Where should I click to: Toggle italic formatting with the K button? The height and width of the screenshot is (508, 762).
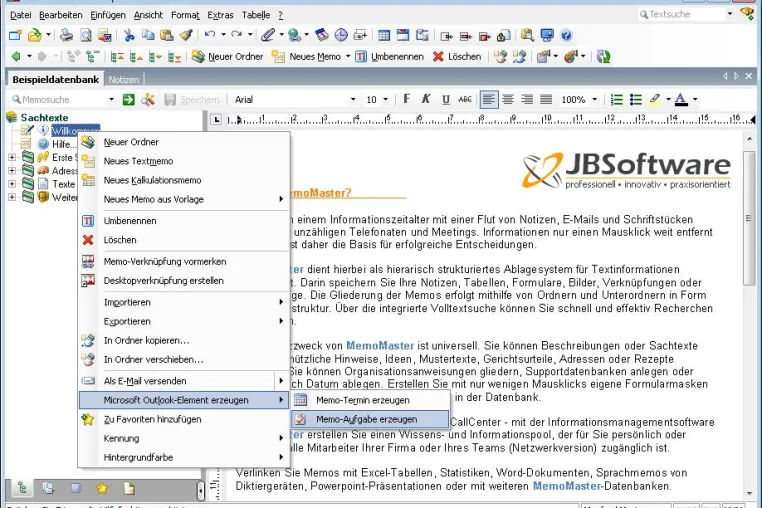coord(426,99)
